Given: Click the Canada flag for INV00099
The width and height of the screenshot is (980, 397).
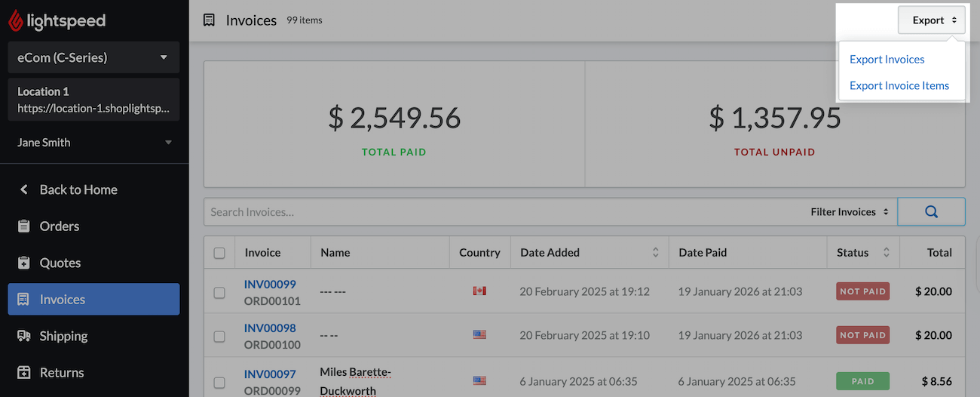Looking at the screenshot, I should pyautogui.click(x=479, y=291).
